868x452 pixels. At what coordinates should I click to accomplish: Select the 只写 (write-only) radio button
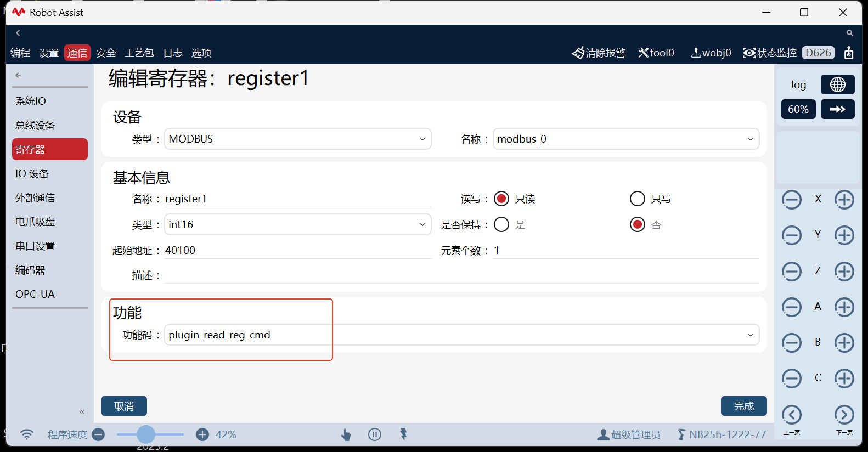point(638,199)
